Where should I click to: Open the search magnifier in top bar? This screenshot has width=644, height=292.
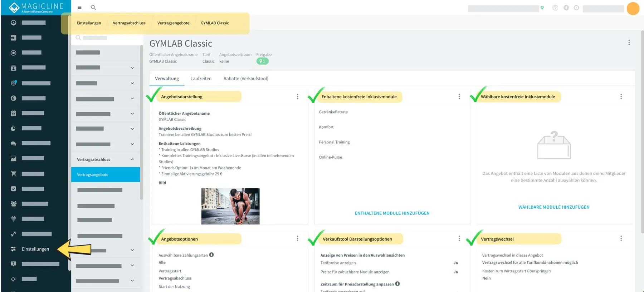point(93,8)
